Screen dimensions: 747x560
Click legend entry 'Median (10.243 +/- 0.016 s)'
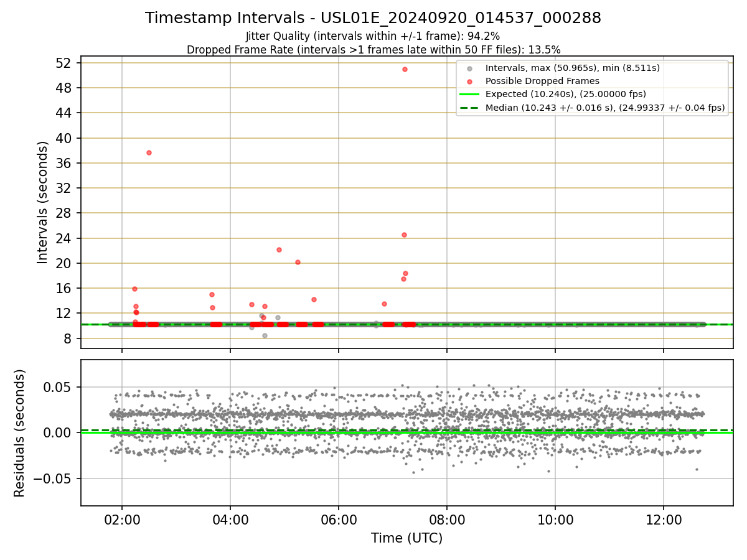pos(605,108)
